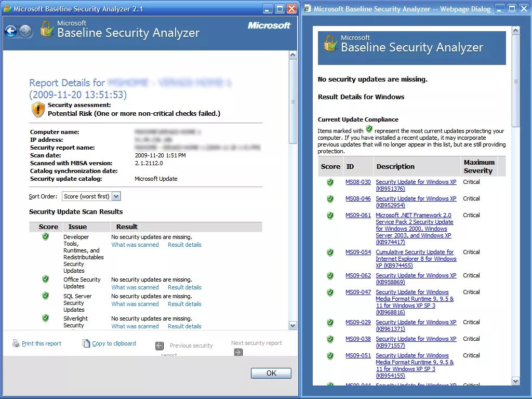Open the MS08-030 bulletin link

(358, 182)
